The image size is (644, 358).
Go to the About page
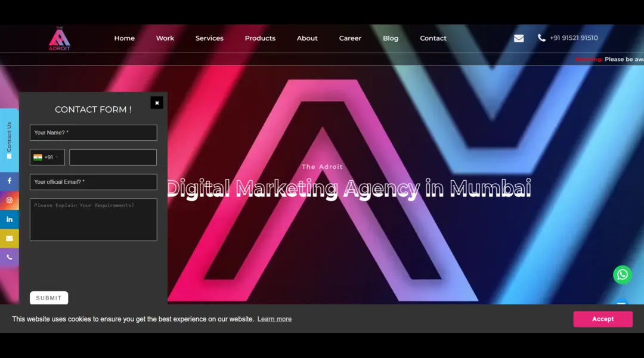pos(307,38)
